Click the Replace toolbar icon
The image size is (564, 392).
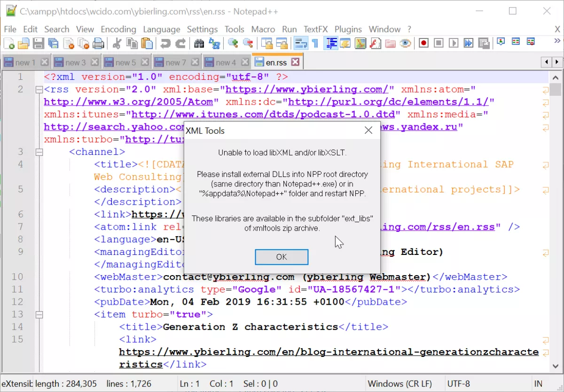214,44
